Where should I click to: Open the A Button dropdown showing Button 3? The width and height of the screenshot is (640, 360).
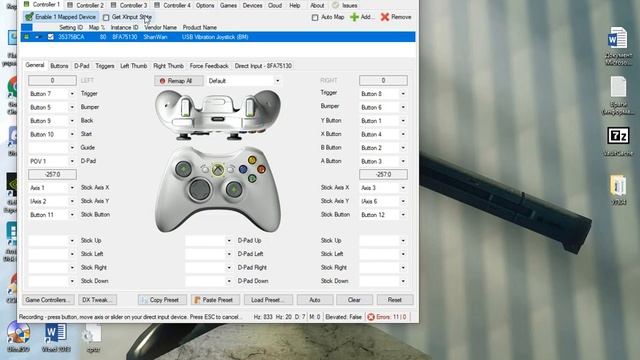[x=403, y=161]
